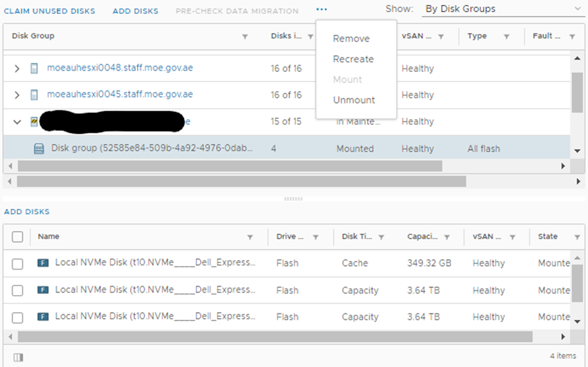Click the panel splitter handle
Viewport: 588px width, 367px height.
293,199
